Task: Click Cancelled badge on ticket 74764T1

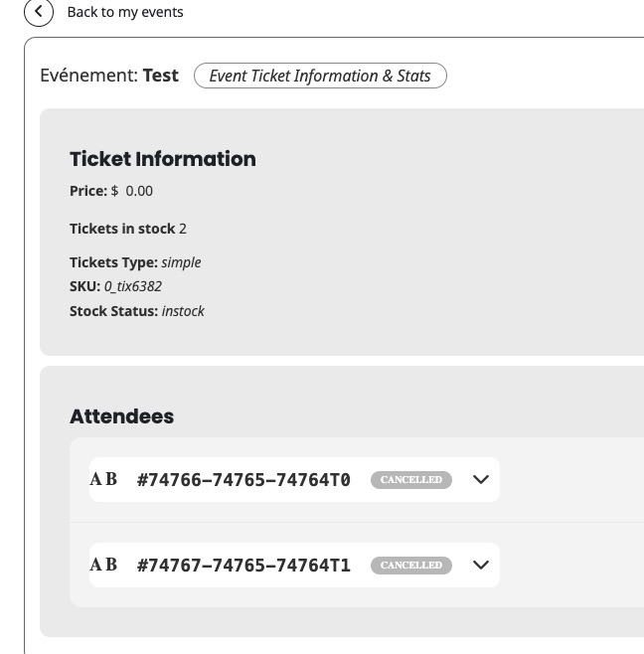Action: point(411,565)
